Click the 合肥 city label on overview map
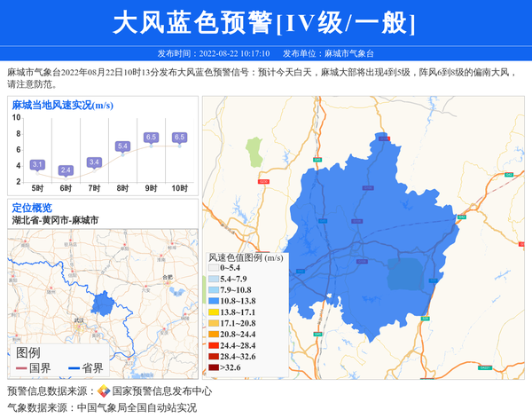The image size is (532, 418). 168,277
